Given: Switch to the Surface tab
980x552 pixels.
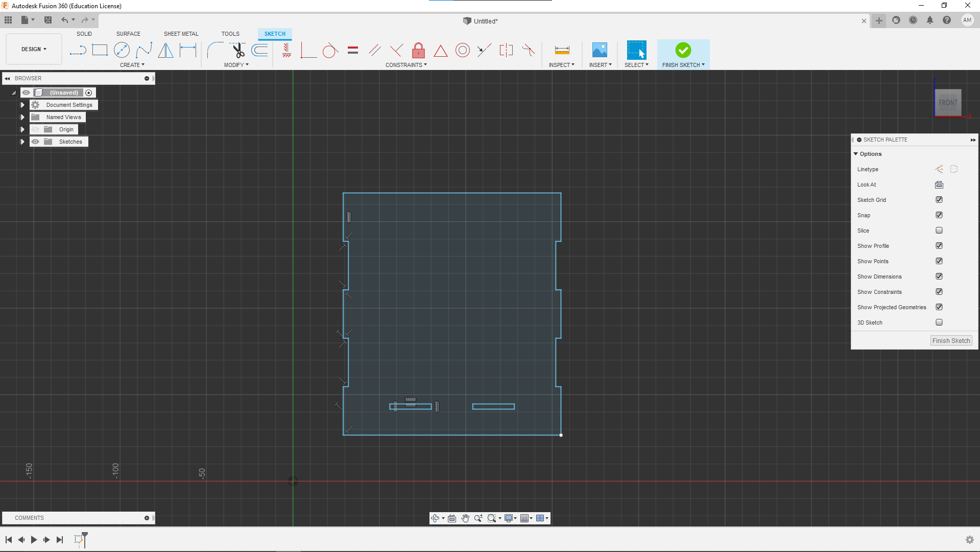Looking at the screenshot, I should [128, 34].
